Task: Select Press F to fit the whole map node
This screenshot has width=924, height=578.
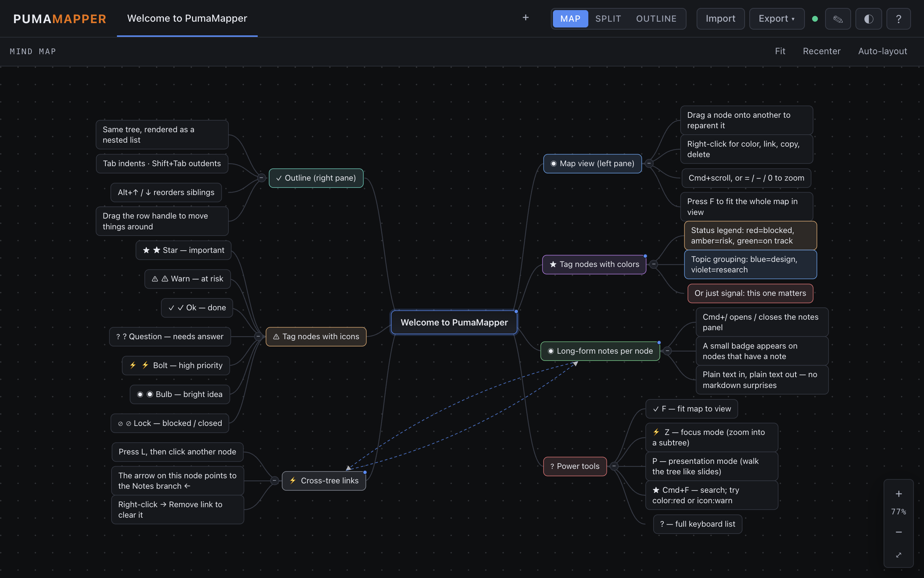Action: click(x=746, y=206)
